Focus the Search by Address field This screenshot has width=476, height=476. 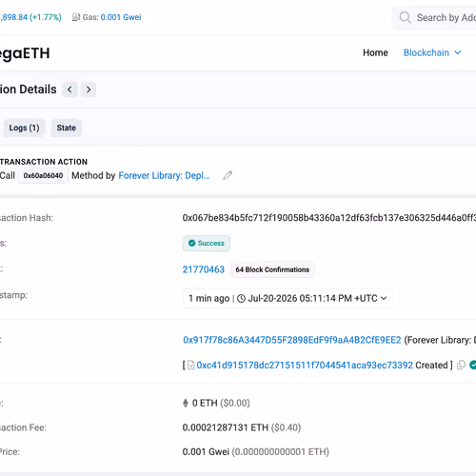(x=434, y=17)
